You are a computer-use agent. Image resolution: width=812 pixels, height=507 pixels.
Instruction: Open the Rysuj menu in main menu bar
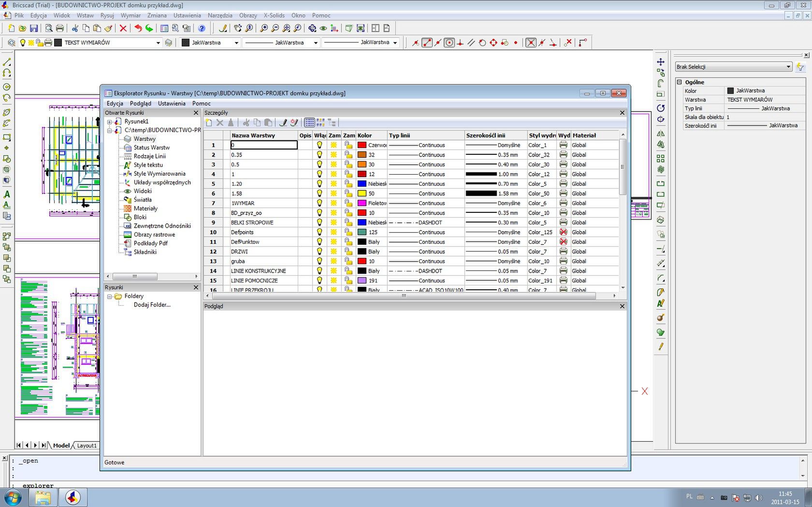click(107, 15)
